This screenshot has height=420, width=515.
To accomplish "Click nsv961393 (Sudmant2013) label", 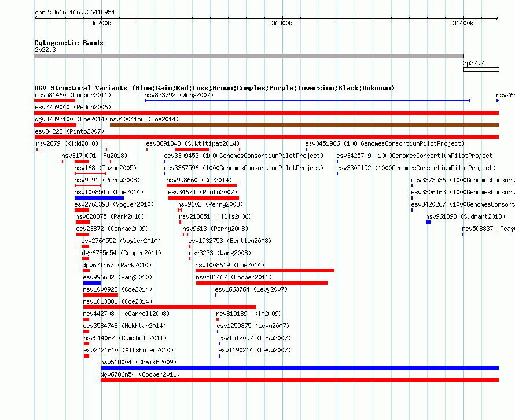I will pyautogui.click(x=465, y=217).
